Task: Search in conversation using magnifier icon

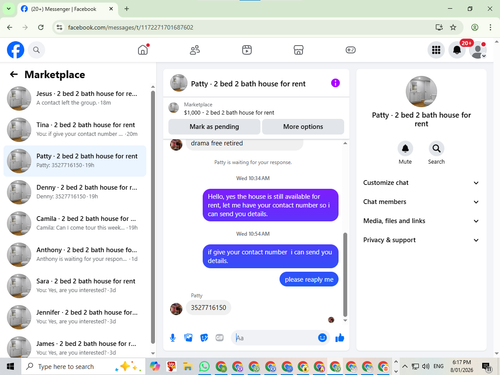Action: (436, 148)
